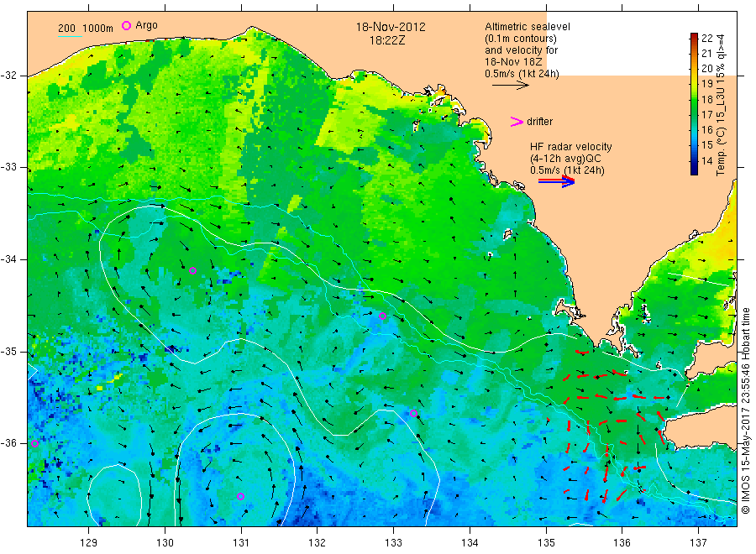Click the IMOS copyright timestamp text
Image resolution: width=756 pixels, height=554 pixels.
coord(745,410)
